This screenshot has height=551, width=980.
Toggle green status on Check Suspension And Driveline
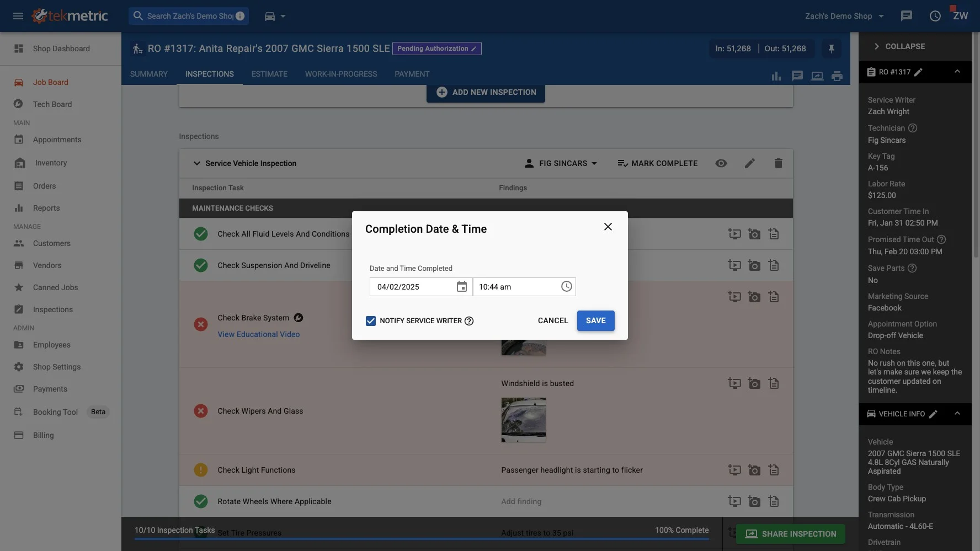pyautogui.click(x=201, y=265)
